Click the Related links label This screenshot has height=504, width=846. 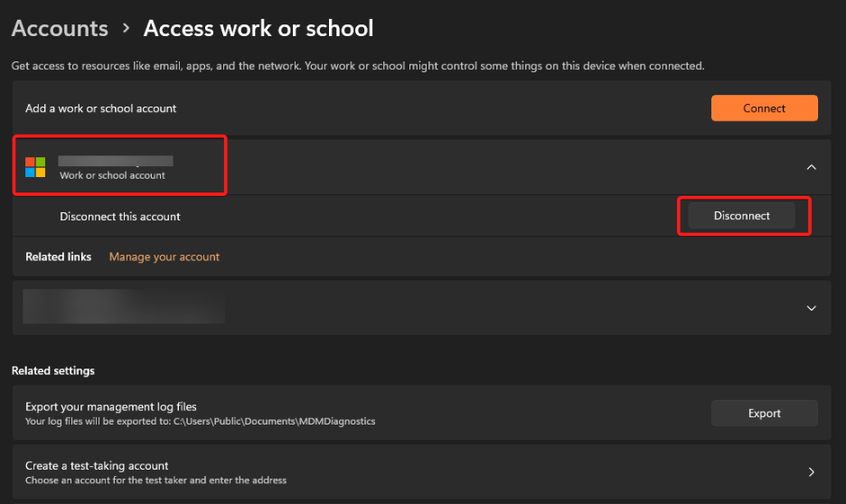59,257
